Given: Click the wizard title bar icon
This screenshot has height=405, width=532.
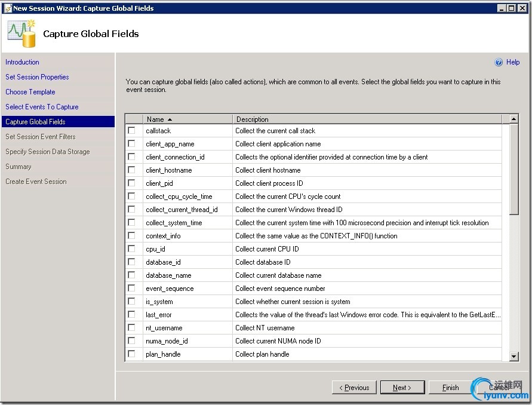Looking at the screenshot, I should click(x=7, y=8).
